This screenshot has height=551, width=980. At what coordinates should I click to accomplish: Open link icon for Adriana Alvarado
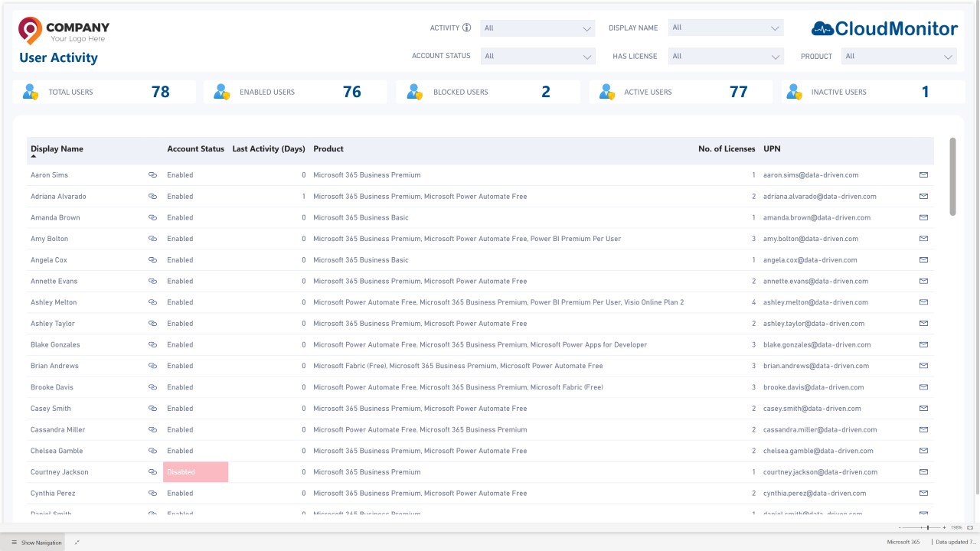click(x=152, y=197)
